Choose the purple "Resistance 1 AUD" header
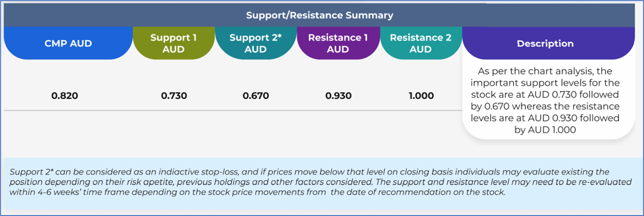This screenshot has height=216, width=644. 338,44
